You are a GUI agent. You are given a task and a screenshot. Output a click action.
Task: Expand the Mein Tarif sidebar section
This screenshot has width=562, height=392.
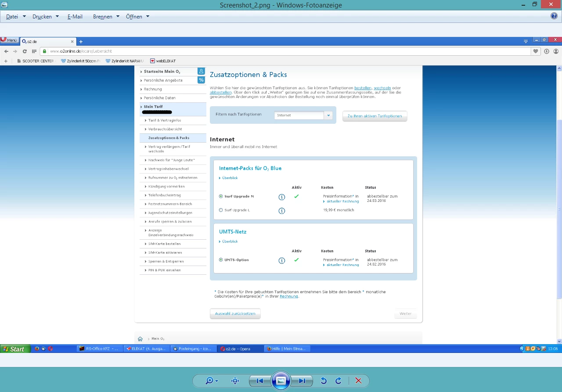click(153, 107)
